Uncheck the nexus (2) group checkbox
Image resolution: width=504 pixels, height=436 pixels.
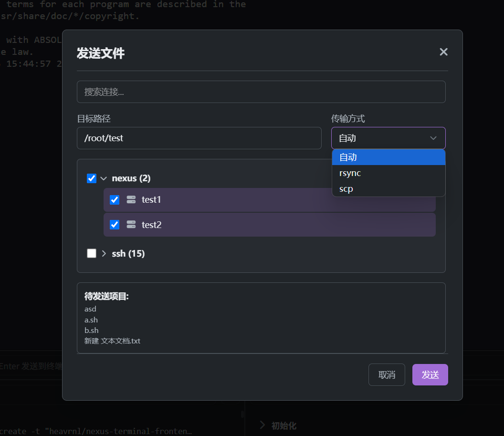point(92,178)
